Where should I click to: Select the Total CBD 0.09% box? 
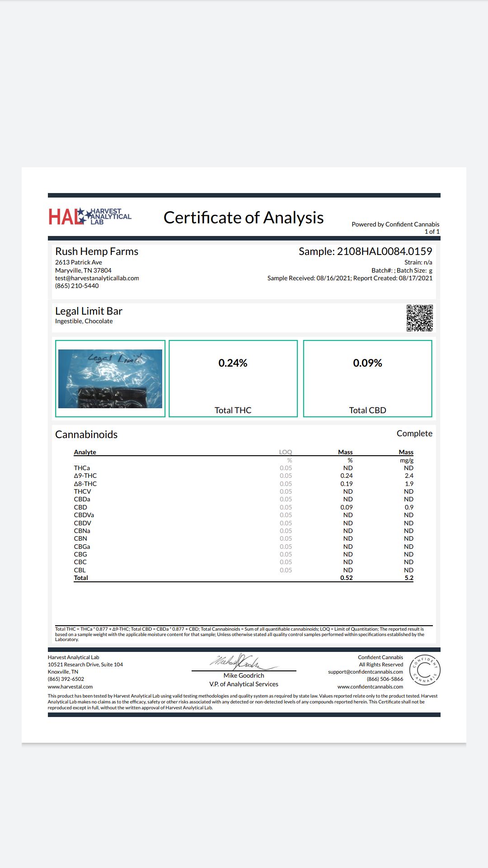tap(368, 378)
